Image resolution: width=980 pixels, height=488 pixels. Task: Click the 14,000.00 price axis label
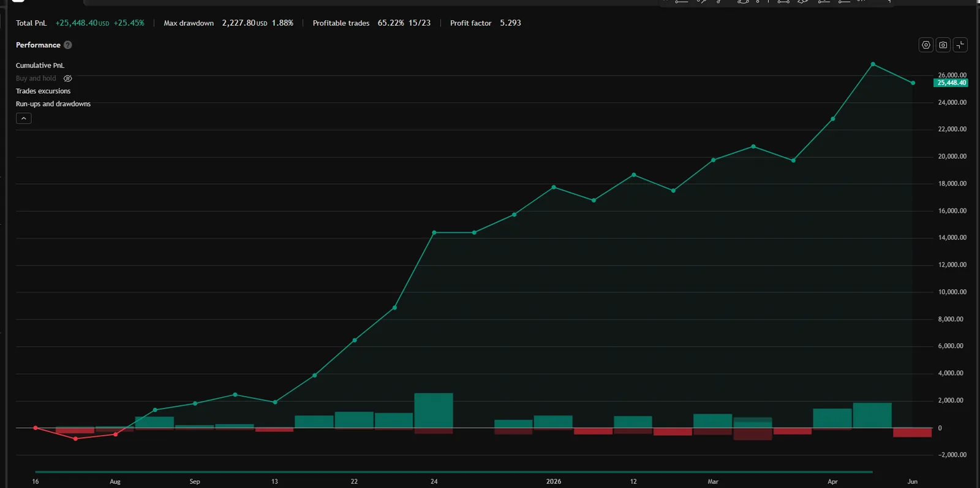tap(952, 238)
